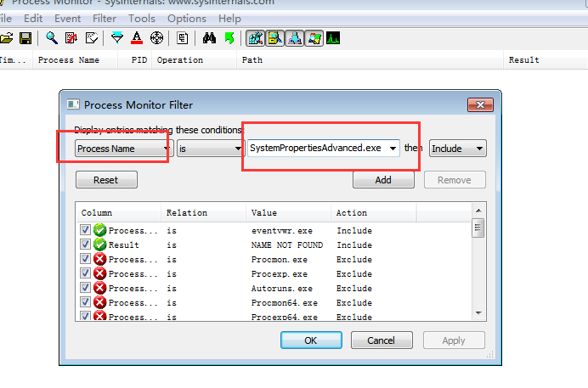This screenshot has height=388, width=588.
Task: Click the Remove button
Action: click(x=455, y=180)
